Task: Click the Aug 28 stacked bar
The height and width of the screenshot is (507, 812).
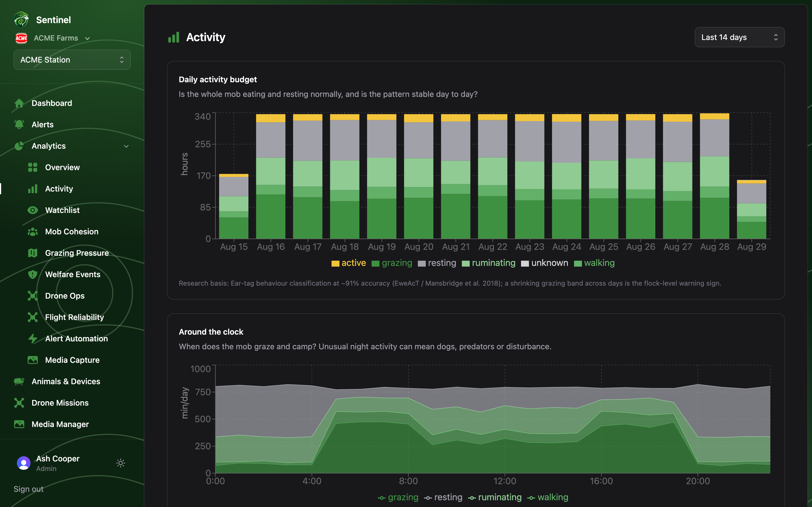Action: coord(714,176)
